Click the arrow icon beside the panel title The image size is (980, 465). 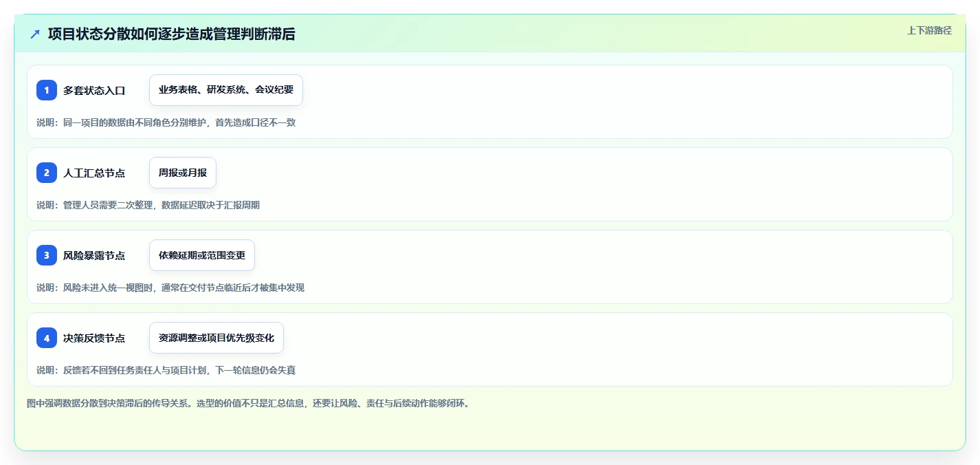[35, 34]
